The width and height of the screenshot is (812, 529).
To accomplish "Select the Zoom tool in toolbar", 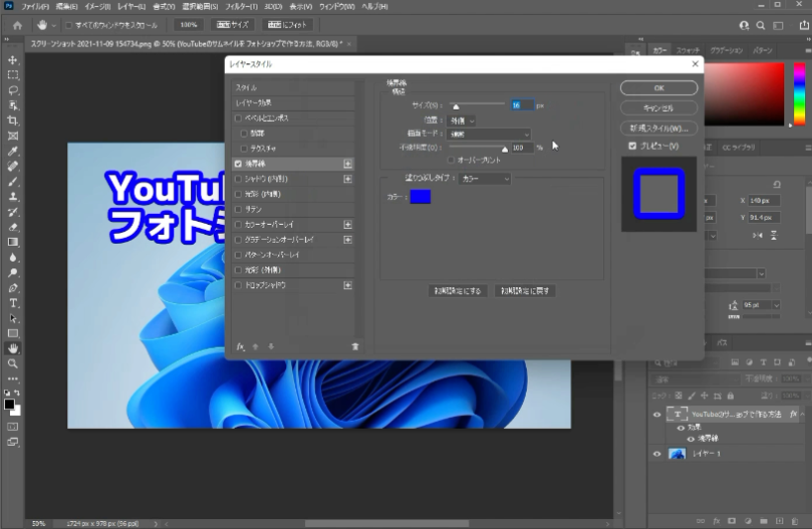I will pyautogui.click(x=13, y=364).
